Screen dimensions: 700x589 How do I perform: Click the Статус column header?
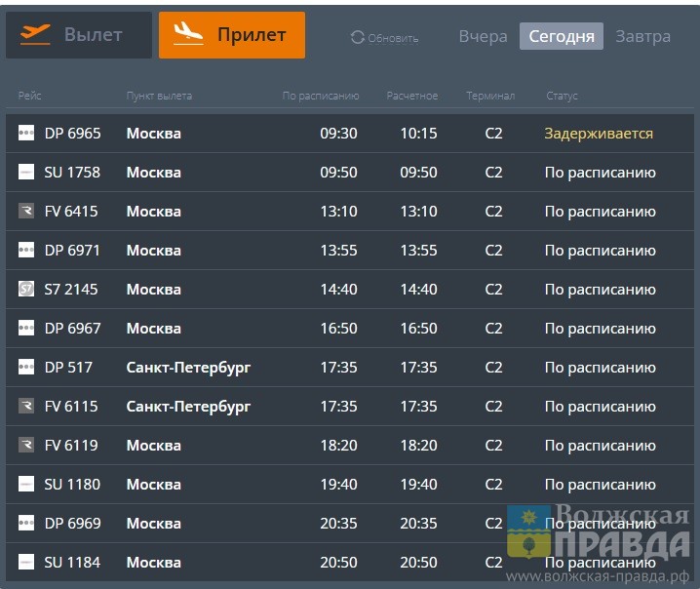click(562, 96)
